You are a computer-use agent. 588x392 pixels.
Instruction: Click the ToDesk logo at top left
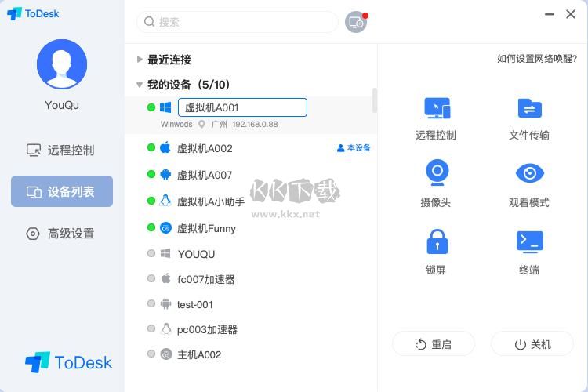point(33,14)
